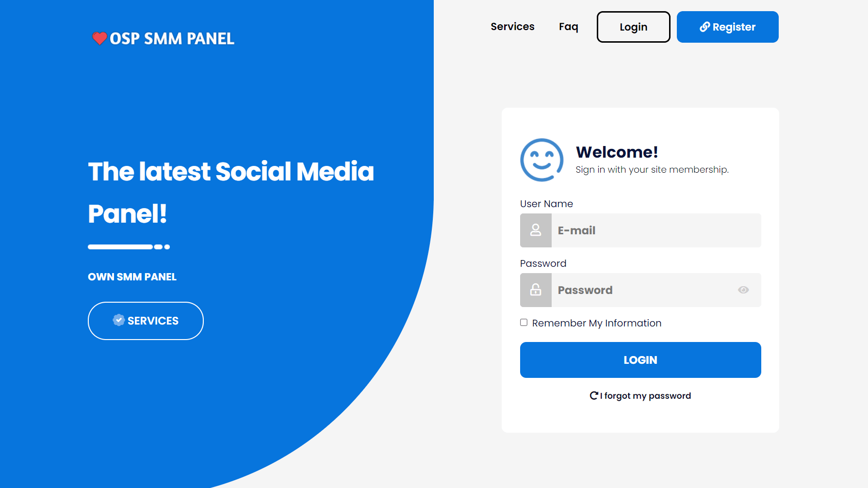Click the user icon beside E-mail field
Screen dimensions: 868x488
click(536, 230)
